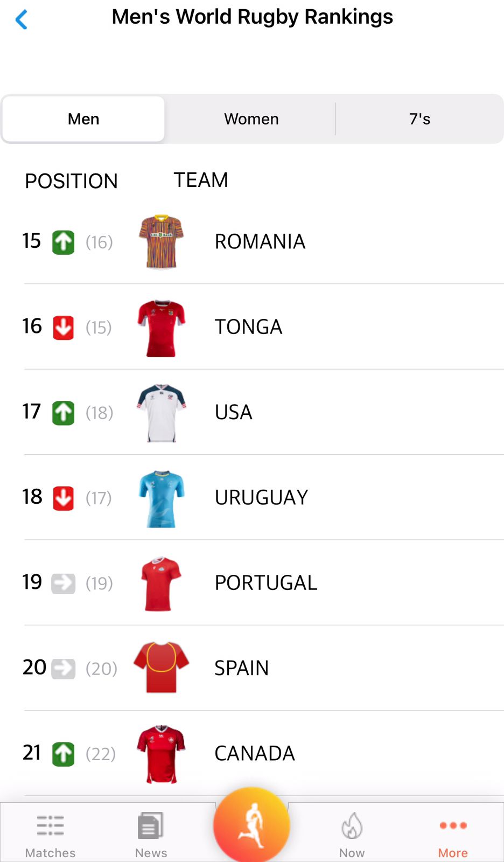Open the News section icon
This screenshot has width=504, height=862.
151,826
